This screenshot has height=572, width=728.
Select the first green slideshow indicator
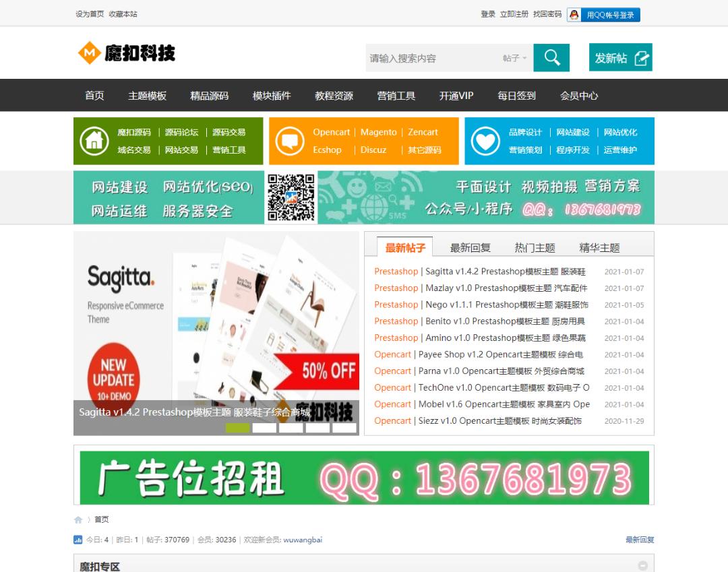click(x=237, y=428)
